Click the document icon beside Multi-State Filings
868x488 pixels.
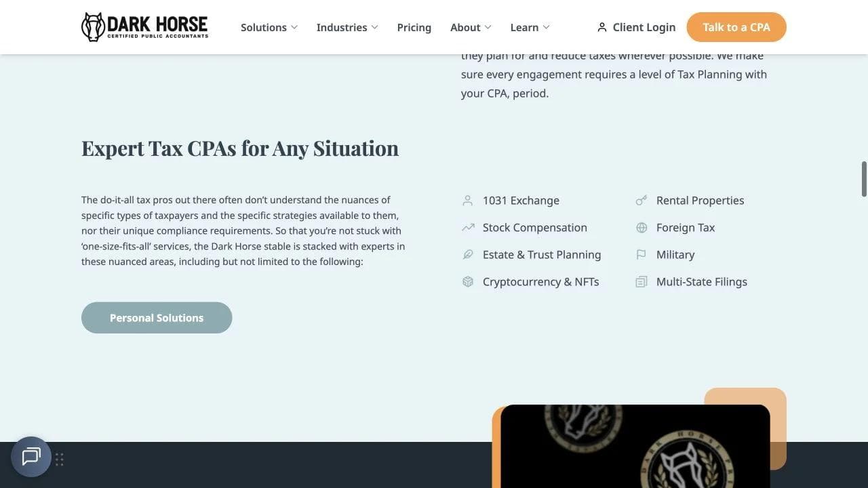tap(642, 282)
